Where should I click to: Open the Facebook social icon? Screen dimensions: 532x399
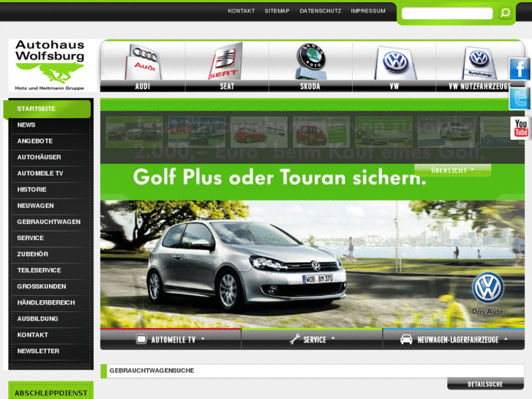pos(519,69)
